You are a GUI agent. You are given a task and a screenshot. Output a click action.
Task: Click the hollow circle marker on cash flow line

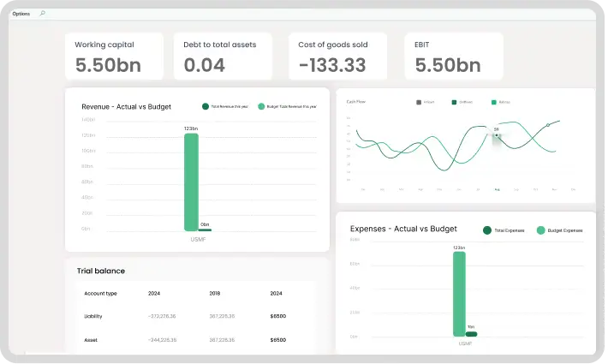pos(549,125)
